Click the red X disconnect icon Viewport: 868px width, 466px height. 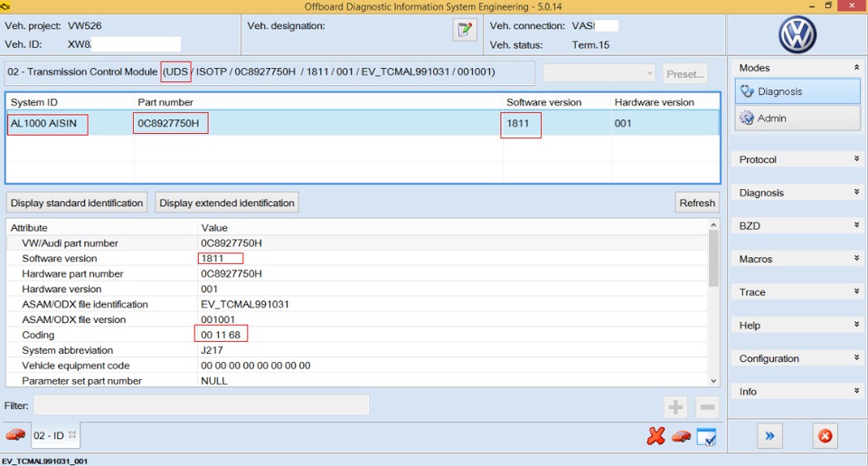(x=656, y=436)
